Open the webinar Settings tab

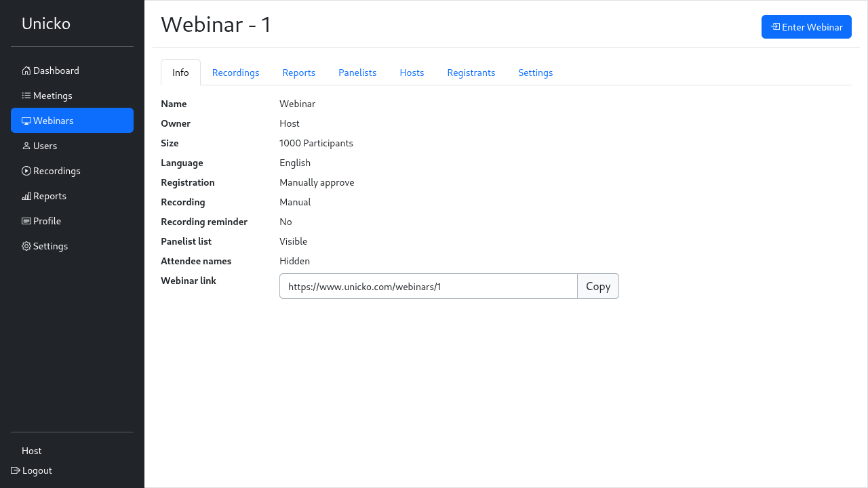536,73
